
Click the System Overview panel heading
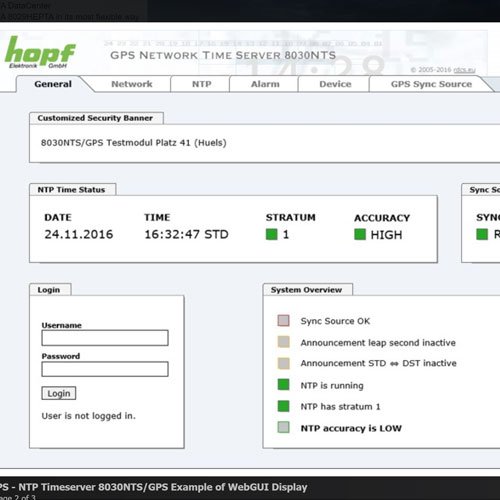306,290
